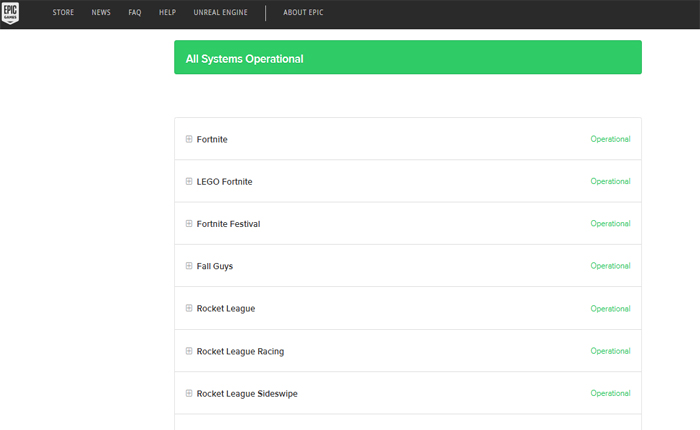Expand the Rocket League Racing group
This screenshot has height=430, width=700.
click(x=189, y=351)
